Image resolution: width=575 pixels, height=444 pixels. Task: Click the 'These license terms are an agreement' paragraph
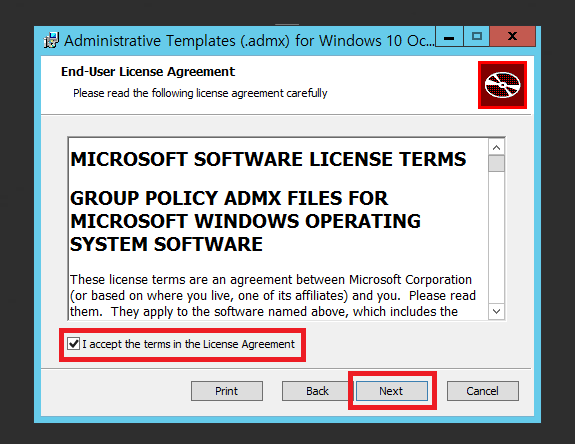point(273,296)
